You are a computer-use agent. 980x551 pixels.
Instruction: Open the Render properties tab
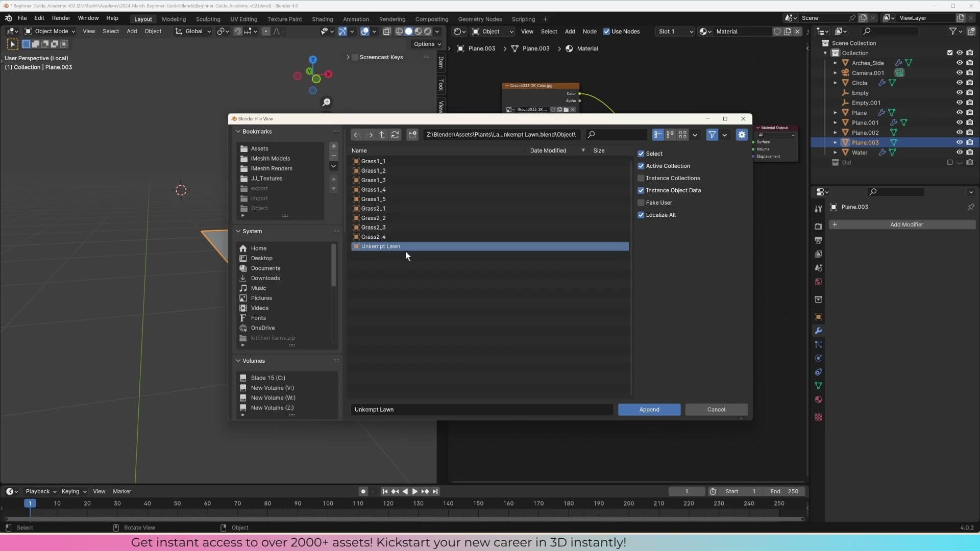(818, 226)
